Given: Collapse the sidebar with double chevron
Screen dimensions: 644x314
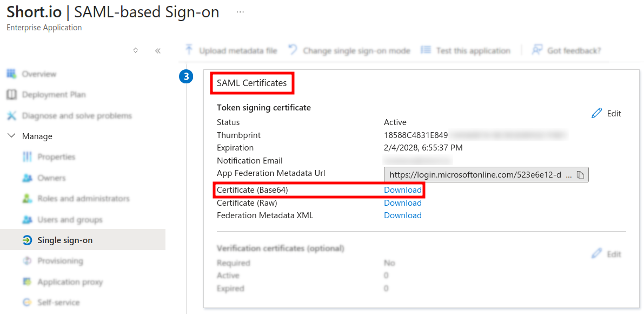Looking at the screenshot, I should [158, 51].
